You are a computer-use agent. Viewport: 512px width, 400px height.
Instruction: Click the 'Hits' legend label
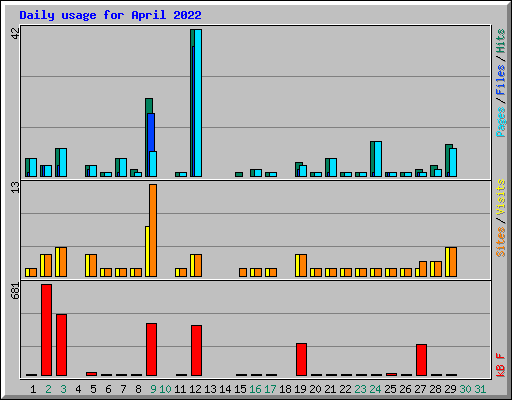pos(500,41)
